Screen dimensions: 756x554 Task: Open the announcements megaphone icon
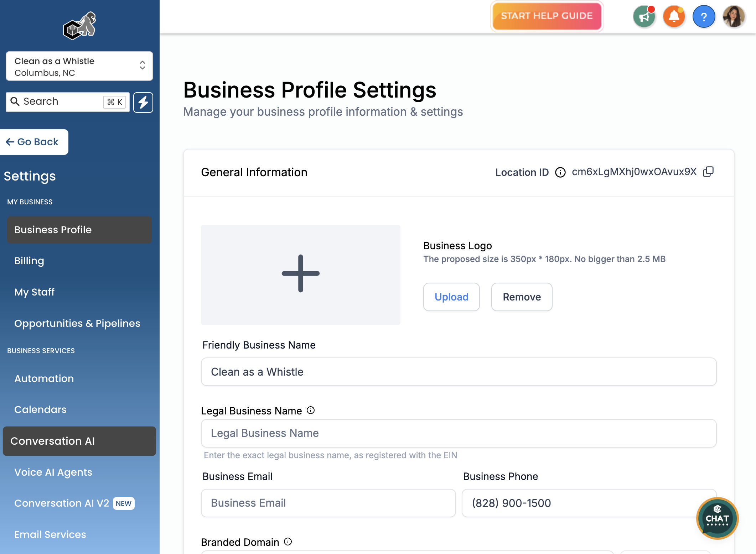click(644, 16)
